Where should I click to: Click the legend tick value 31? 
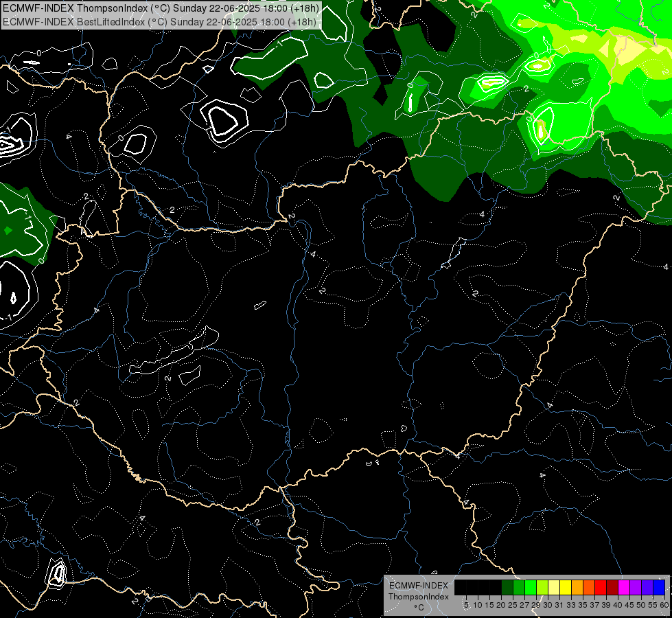coord(559,605)
